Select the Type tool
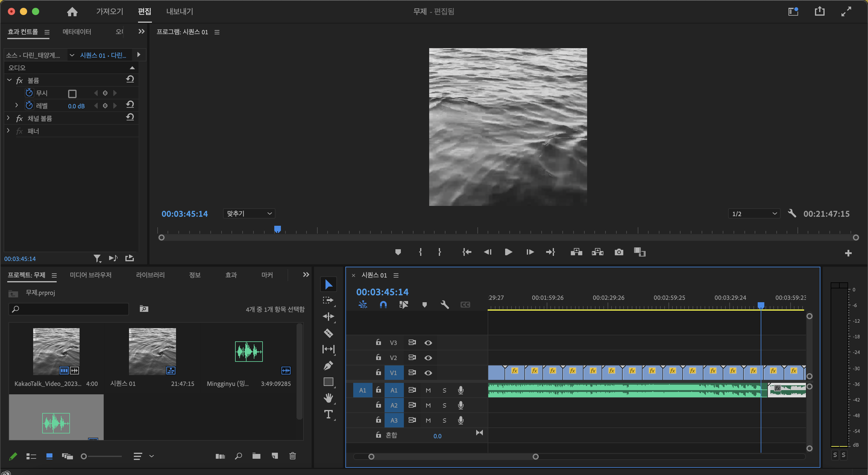 click(x=328, y=414)
